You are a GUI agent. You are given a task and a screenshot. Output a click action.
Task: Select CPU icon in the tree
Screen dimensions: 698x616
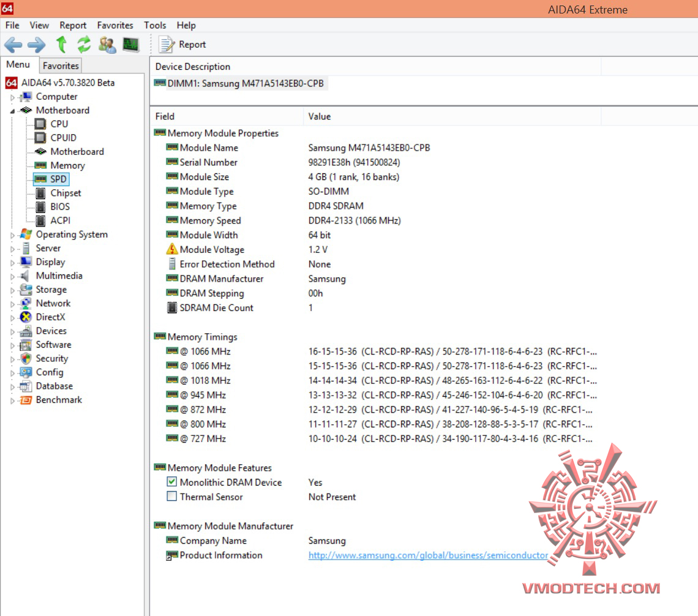(40, 124)
